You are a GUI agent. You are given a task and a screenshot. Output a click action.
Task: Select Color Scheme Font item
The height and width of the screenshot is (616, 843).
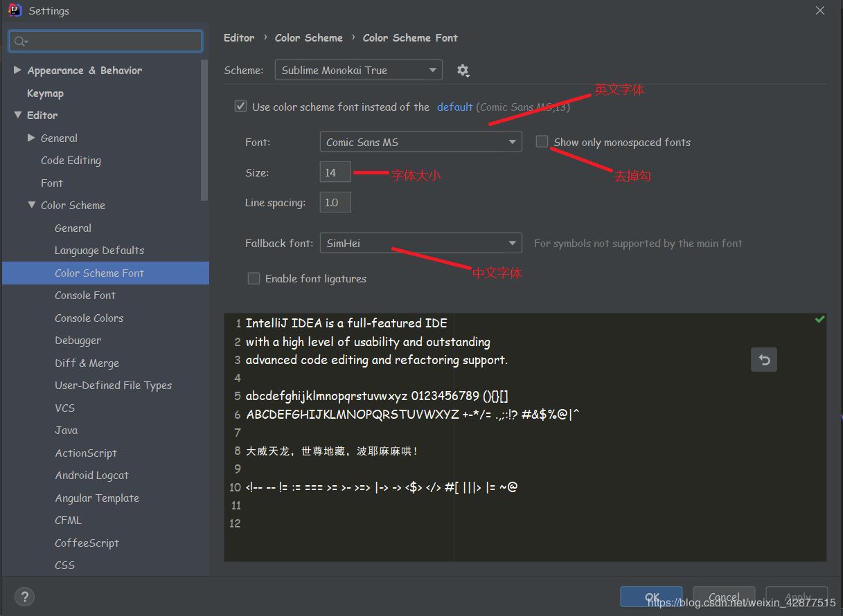click(x=105, y=273)
